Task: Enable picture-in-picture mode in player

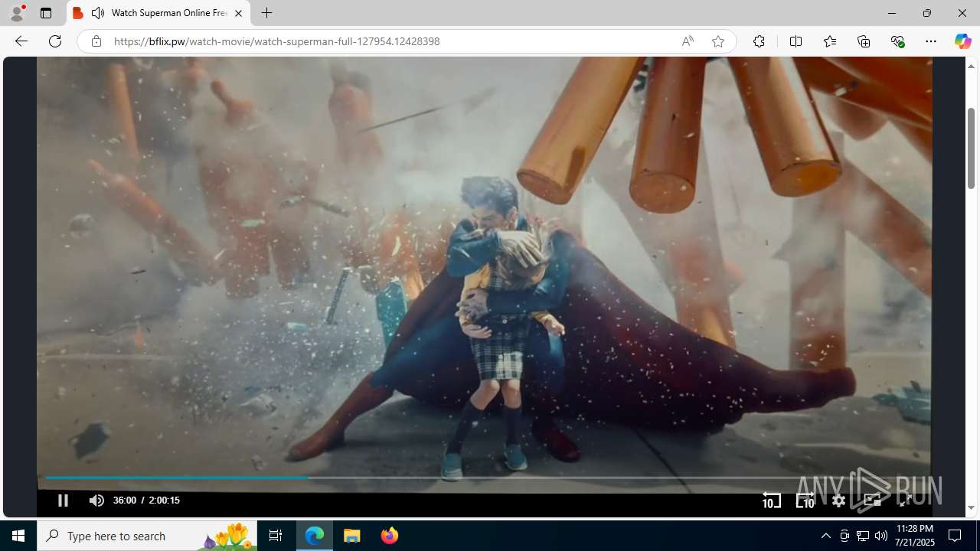Action: pos(872,500)
